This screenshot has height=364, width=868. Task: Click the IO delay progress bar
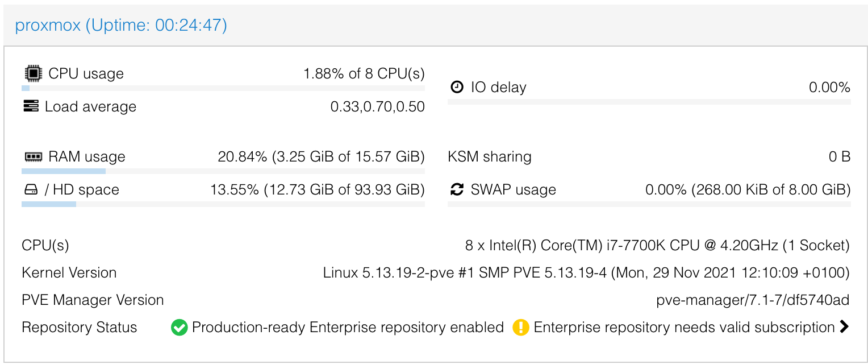click(649, 102)
